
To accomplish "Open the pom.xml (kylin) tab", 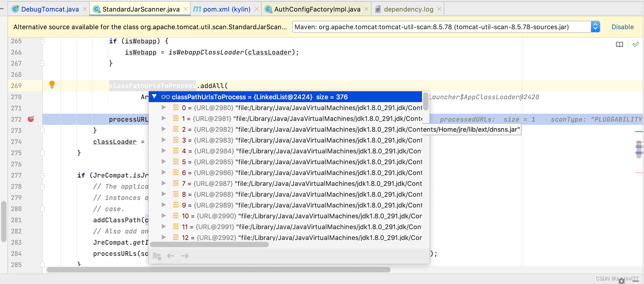I will [x=227, y=9].
